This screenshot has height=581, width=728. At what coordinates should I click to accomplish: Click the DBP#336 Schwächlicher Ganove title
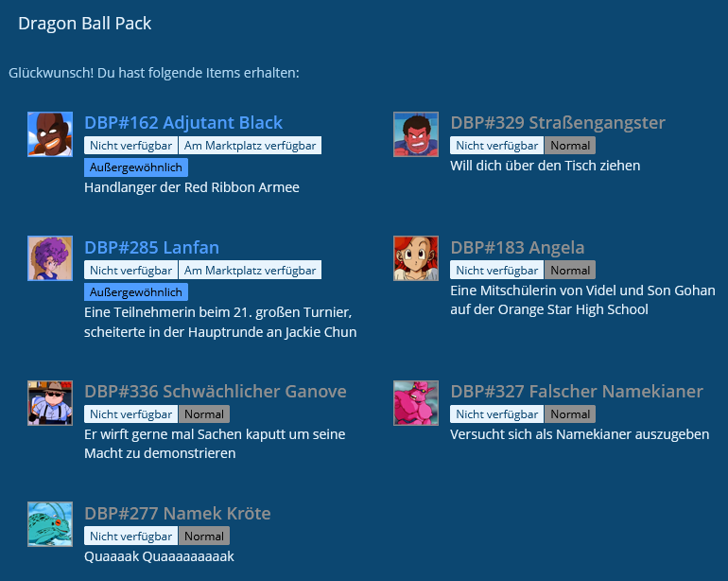[216, 392]
